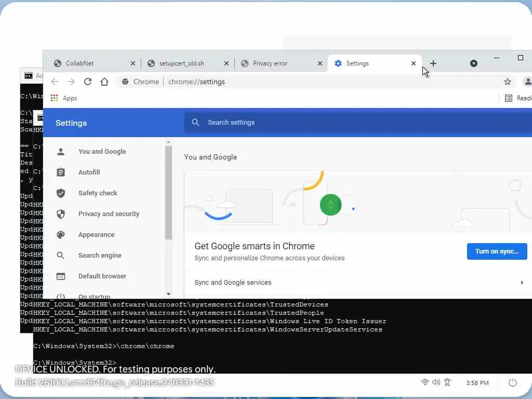The image size is (532, 399).
Task: Open On startup settings section
Action: click(95, 296)
